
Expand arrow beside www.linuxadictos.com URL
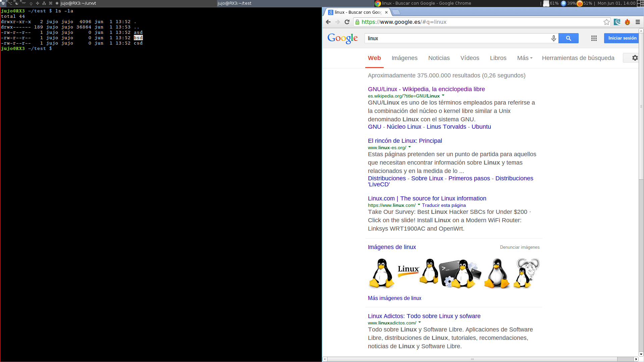click(420, 322)
